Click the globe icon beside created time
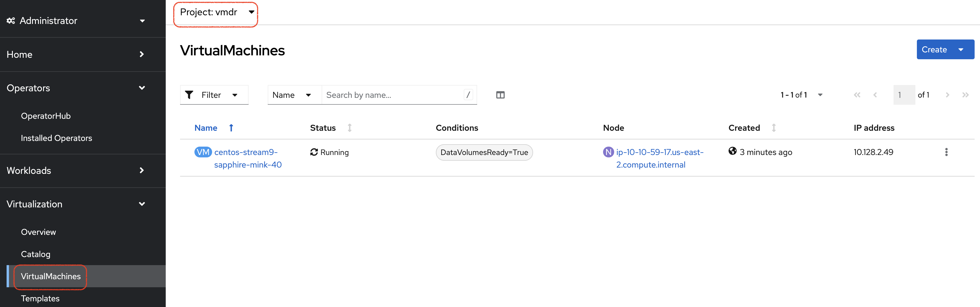 (732, 151)
